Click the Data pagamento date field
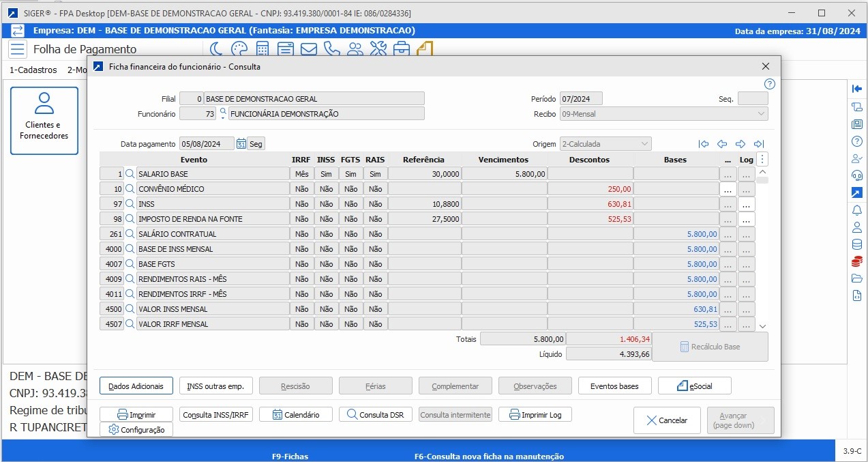The width and height of the screenshot is (868, 462). pyautogui.click(x=207, y=144)
